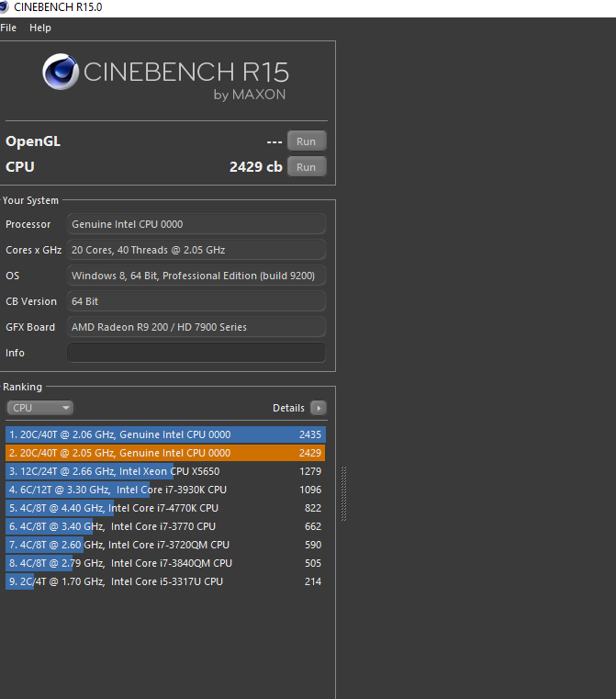Click the 2429 cb CPU score
Viewport: 616px width, 699px height.
point(255,167)
